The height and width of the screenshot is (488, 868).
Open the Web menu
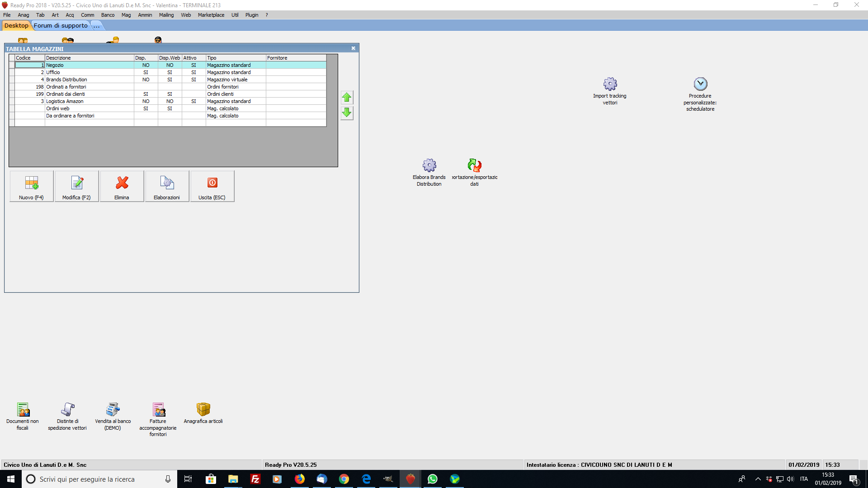point(186,15)
